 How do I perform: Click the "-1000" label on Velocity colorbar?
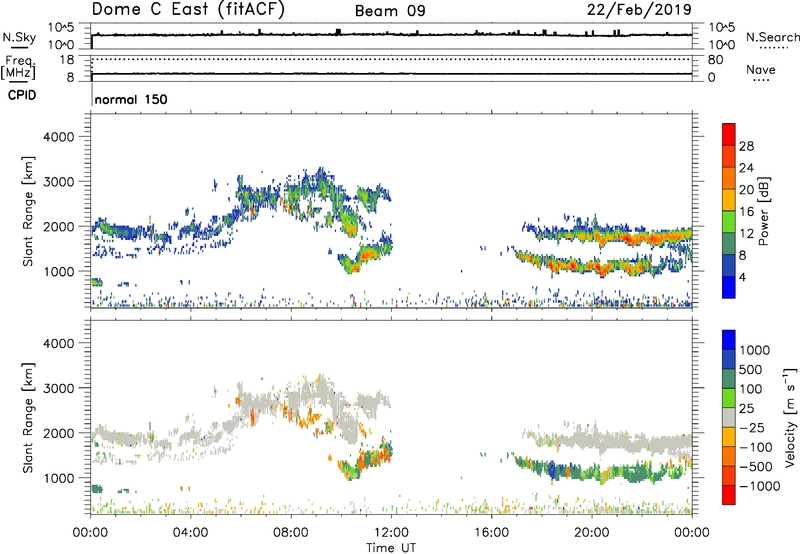(759, 486)
